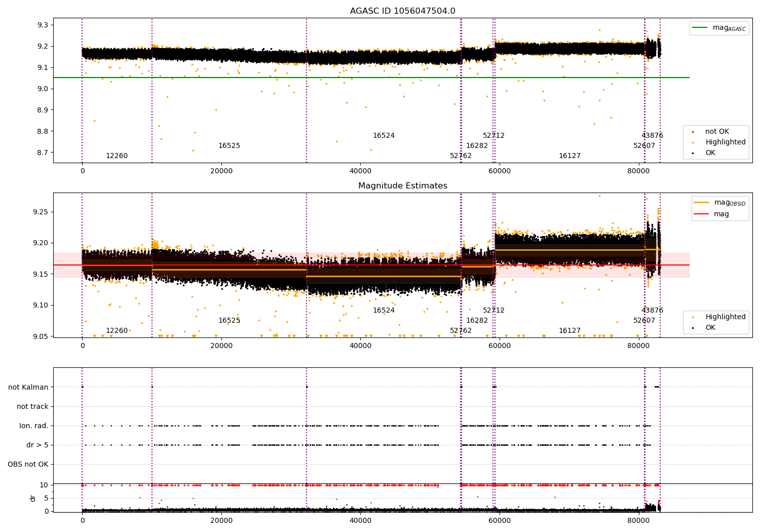
Task: Click '16524' label in Magnitude Estimates plot
Action: (384, 311)
